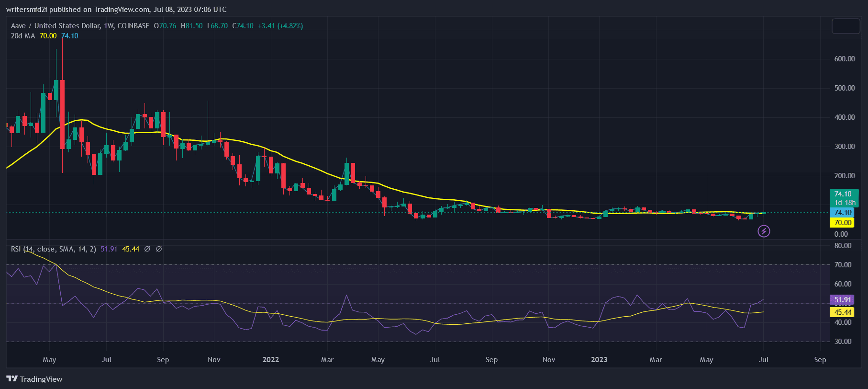Click the 600.00 level on the price axis
This screenshot has height=389, width=868.
point(844,59)
